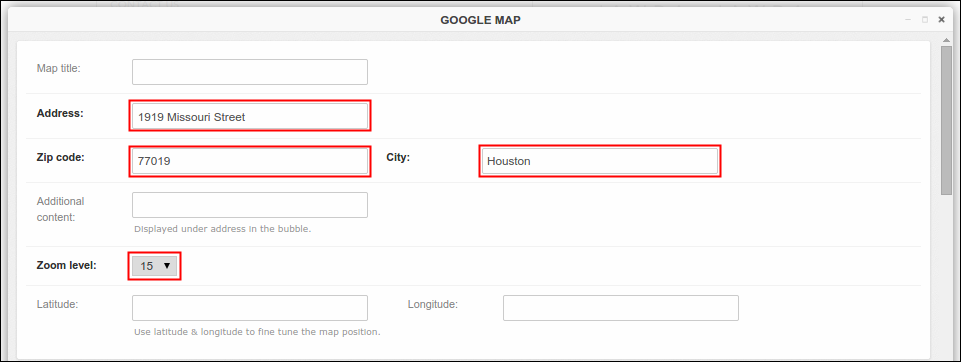Open the Zoom level dropdown showing 15
The image size is (961, 362).
(154, 266)
